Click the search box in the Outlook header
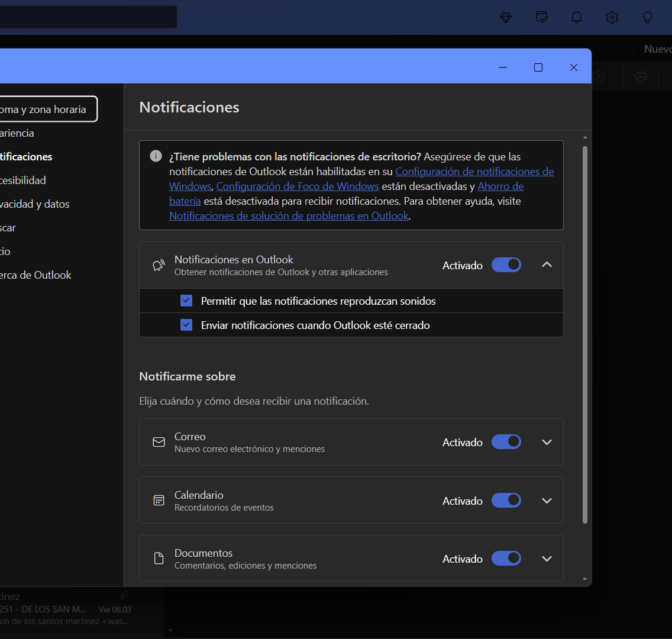The height and width of the screenshot is (639, 672). (88, 17)
